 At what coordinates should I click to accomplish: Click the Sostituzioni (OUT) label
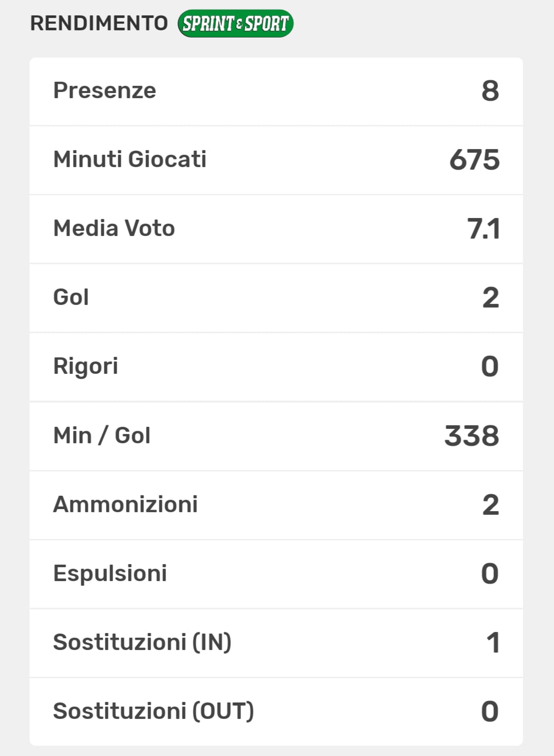tap(154, 711)
